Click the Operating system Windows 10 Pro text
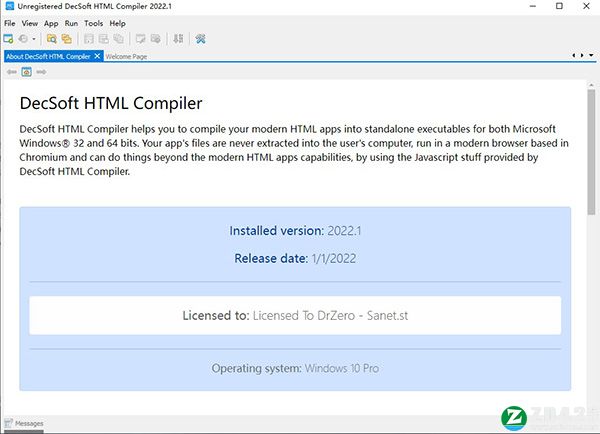 tap(295, 368)
